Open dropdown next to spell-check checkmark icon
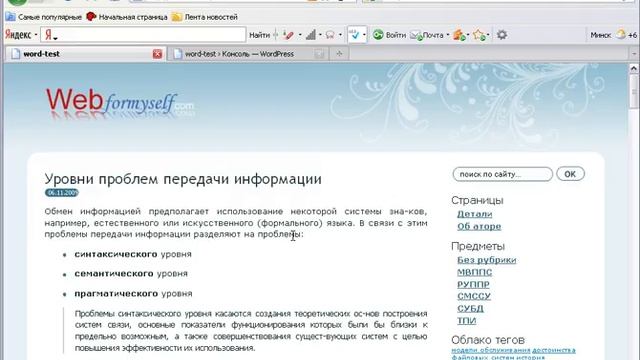The height and width of the screenshot is (360, 640). click(x=364, y=35)
